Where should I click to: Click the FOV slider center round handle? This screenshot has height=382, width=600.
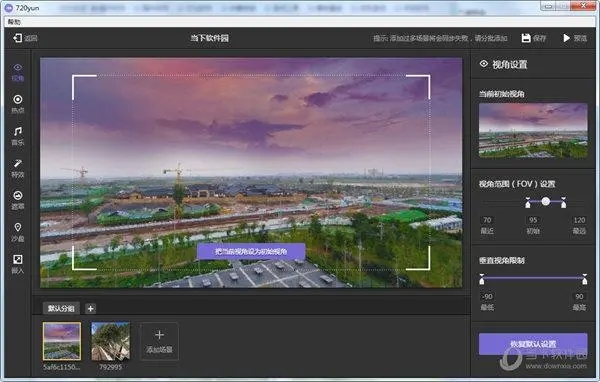click(546, 201)
